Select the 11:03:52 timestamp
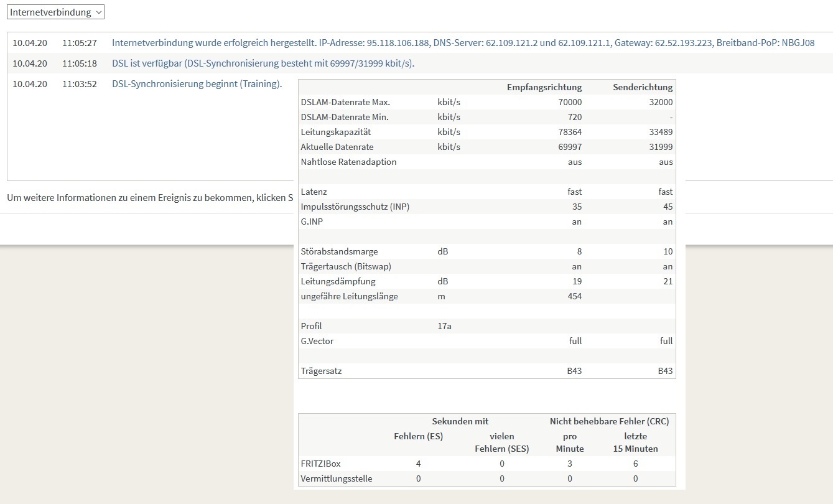Screen dimensions: 833x504 coord(80,84)
